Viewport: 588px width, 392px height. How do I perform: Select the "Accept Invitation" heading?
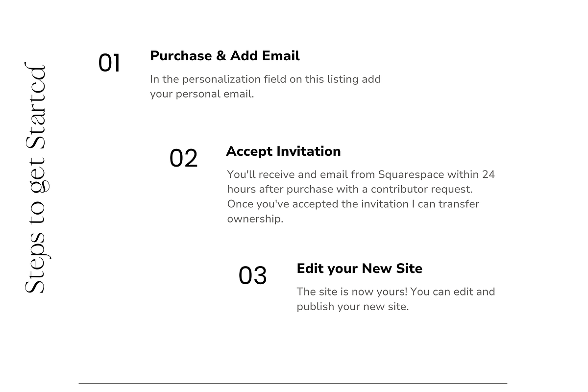click(x=283, y=151)
